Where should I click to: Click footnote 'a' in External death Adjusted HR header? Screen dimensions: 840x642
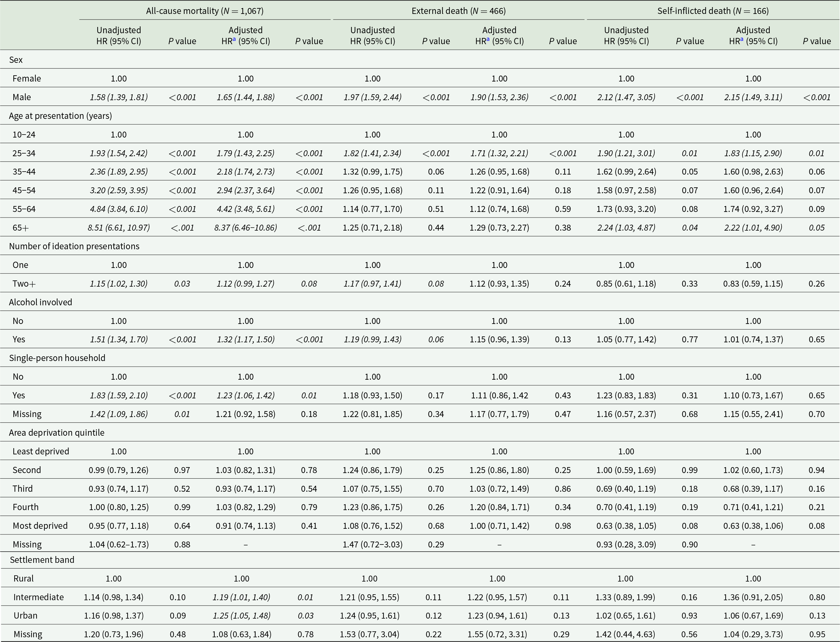tap(488, 39)
